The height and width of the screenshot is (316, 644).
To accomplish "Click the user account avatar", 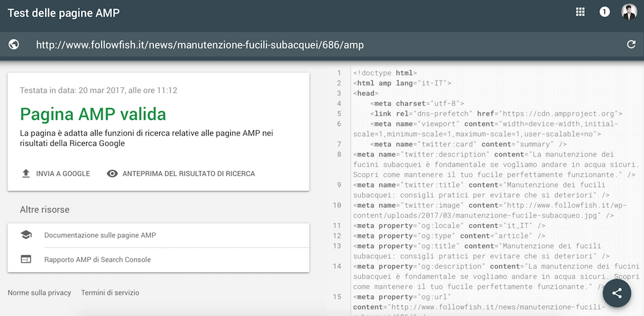I will coord(628,12).
